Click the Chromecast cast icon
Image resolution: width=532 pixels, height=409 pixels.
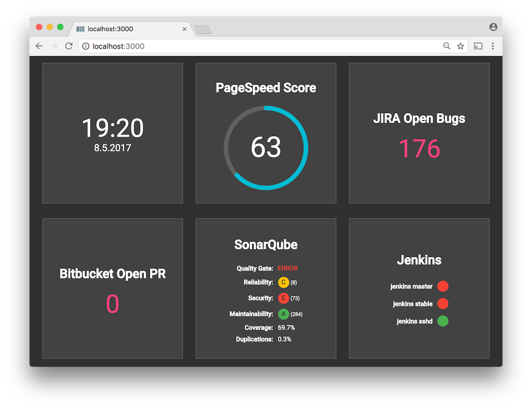point(477,46)
